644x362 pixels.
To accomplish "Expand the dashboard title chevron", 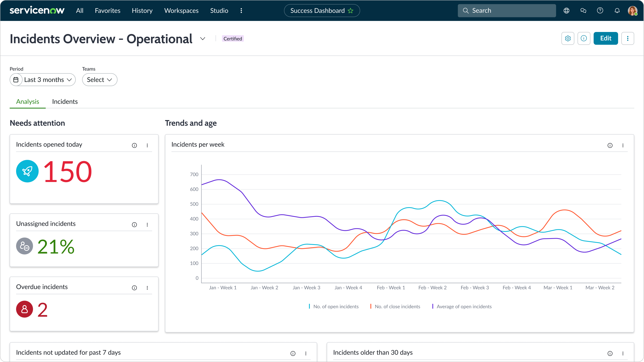I will (202, 39).
